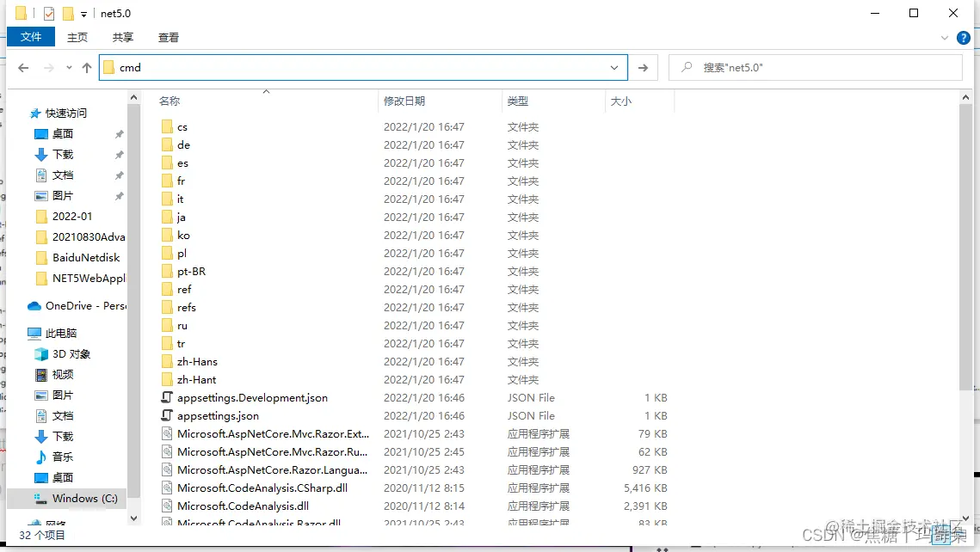Screen dimensions: 980x552
Task: Click file list scrollbar up arrow
Action: tap(965, 98)
